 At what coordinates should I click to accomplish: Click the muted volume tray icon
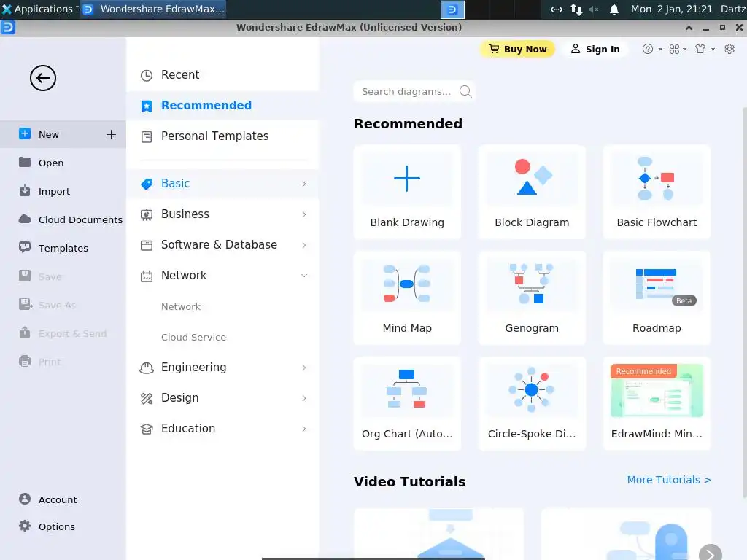coord(594,9)
